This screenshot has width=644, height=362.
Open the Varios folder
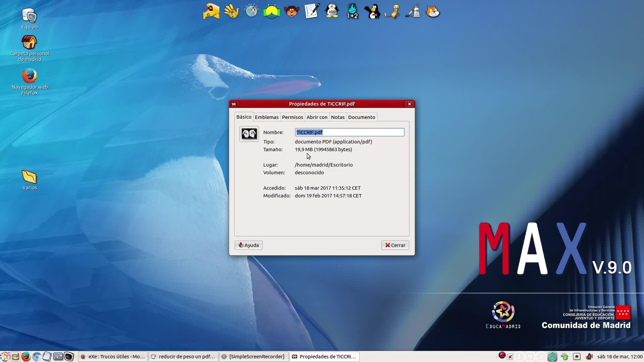click(30, 177)
